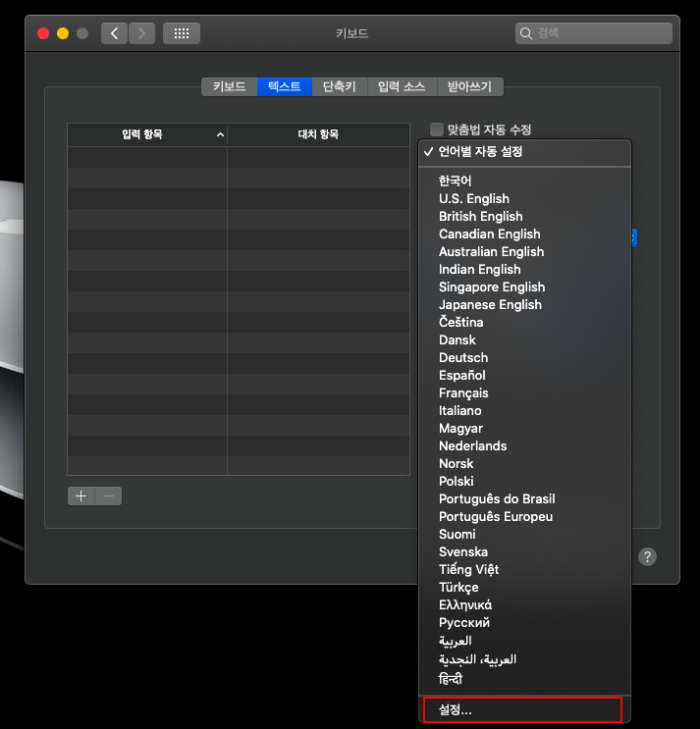The image size is (700, 729).
Task: Choose Русский
Action: click(x=524, y=622)
